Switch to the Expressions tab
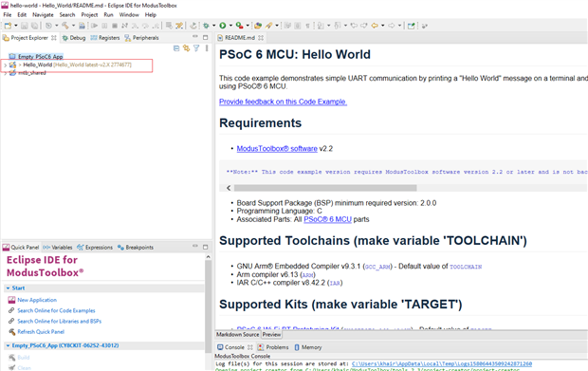 coord(95,248)
